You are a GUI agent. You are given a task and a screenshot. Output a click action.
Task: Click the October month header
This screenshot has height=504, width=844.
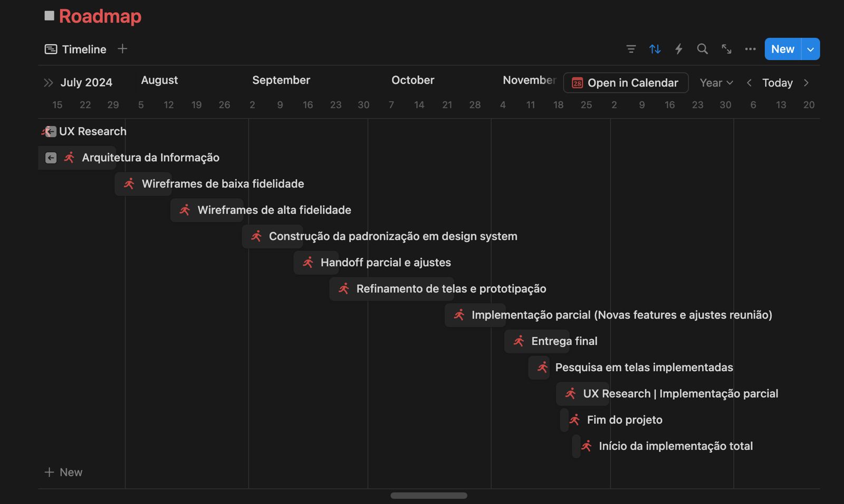pyautogui.click(x=413, y=80)
